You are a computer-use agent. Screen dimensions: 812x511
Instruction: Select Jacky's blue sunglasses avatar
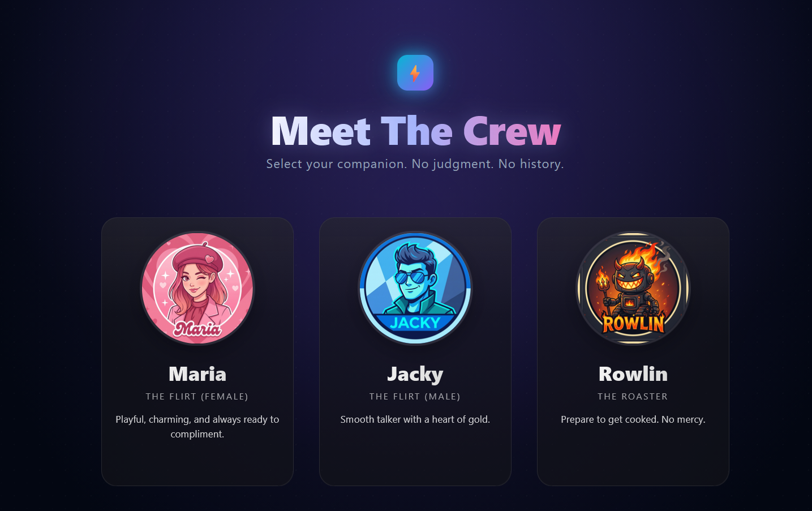pyautogui.click(x=415, y=288)
